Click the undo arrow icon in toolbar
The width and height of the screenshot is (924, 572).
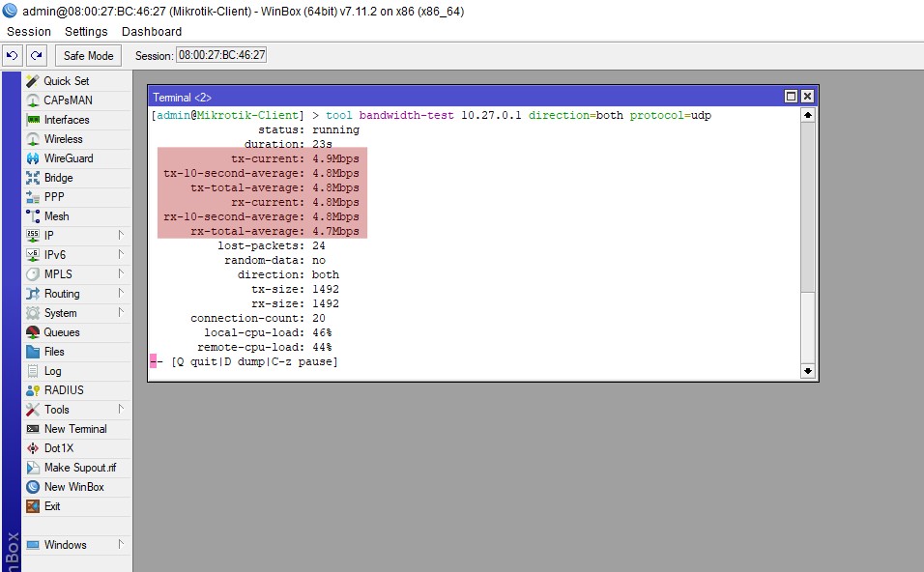click(x=13, y=56)
